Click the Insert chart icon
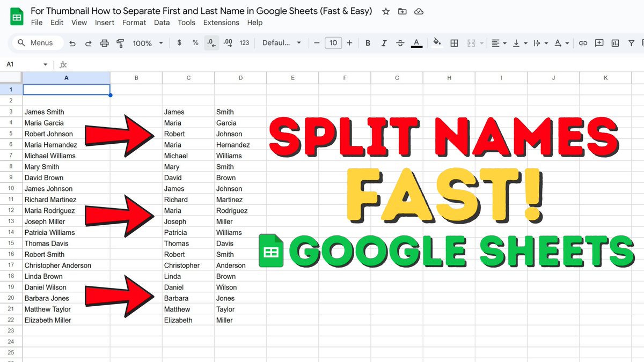This screenshot has width=644, height=362. pyautogui.click(x=615, y=43)
